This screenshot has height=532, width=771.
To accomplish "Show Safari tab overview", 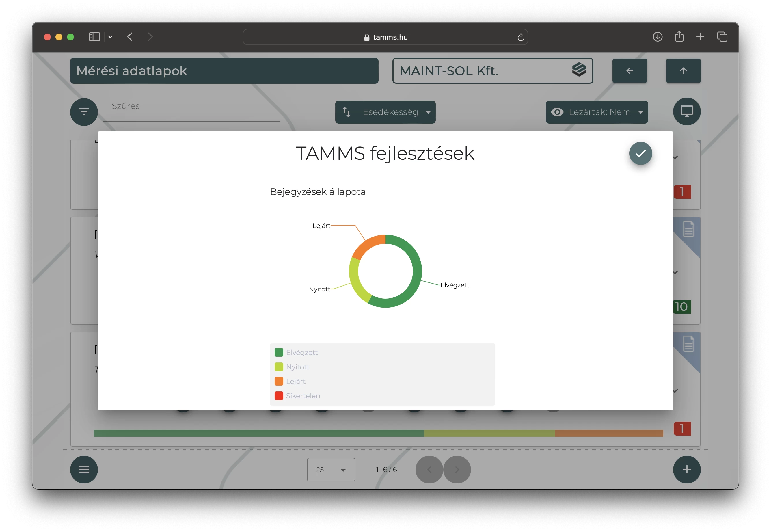I will point(722,37).
